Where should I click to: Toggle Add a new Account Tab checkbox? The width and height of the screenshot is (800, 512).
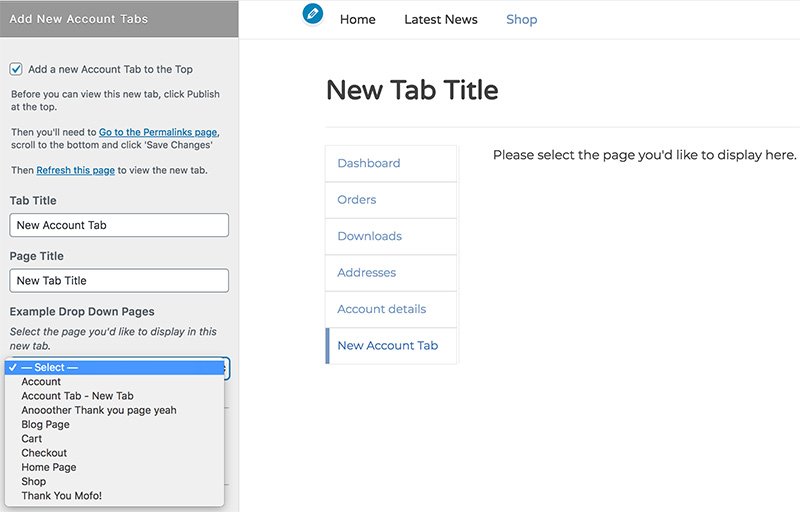click(16, 69)
